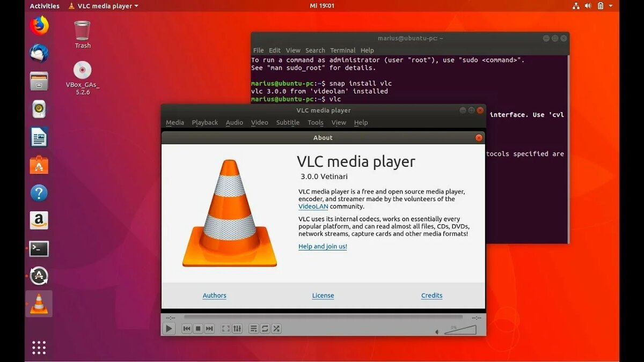The image size is (644, 362).
Task: Open the Terminal menu in terminal window
Action: (x=343, y=50)
